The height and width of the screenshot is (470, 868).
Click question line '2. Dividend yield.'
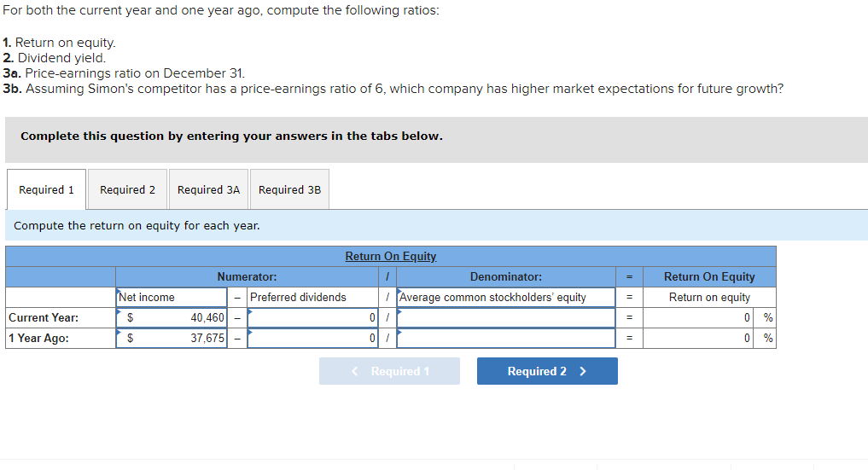(54, 58)
